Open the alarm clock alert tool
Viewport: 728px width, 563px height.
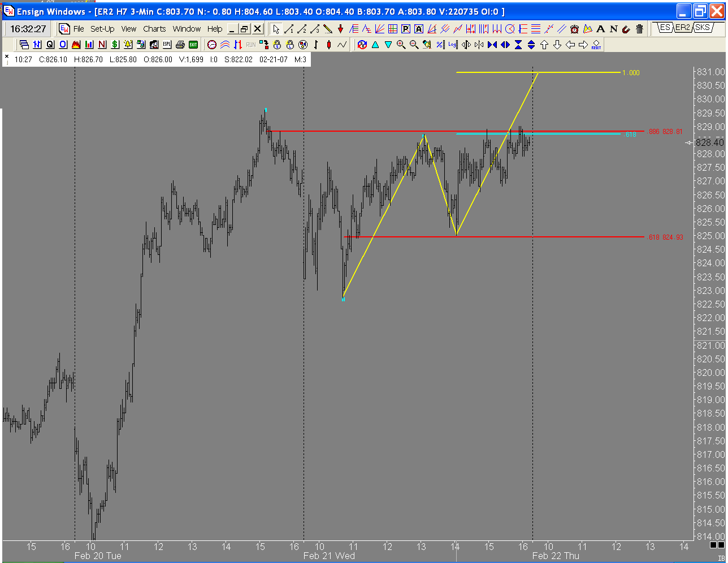pos(574,29)
